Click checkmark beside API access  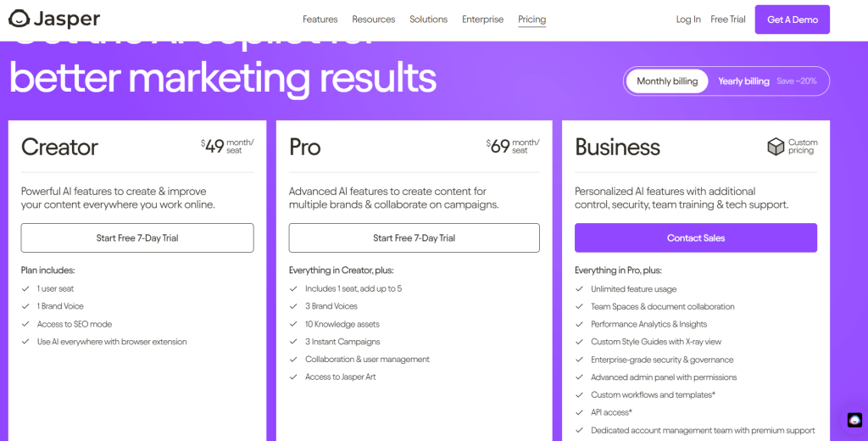[579, 413]
